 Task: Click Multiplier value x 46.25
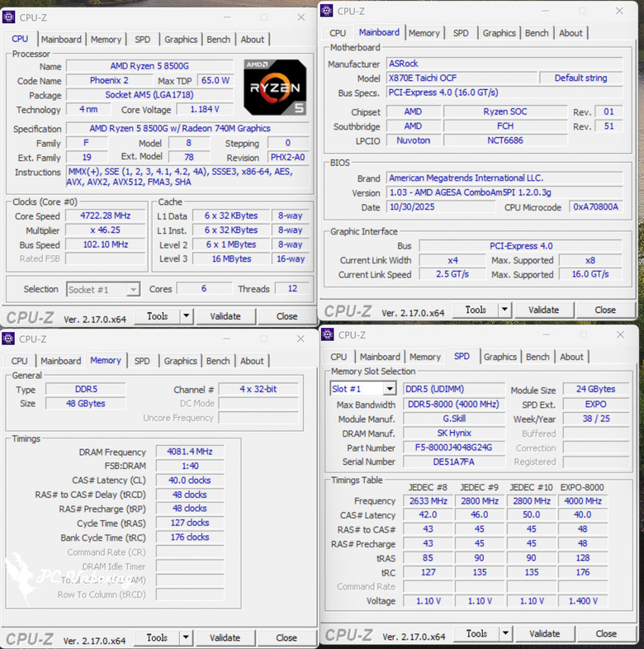pos(106,230)
